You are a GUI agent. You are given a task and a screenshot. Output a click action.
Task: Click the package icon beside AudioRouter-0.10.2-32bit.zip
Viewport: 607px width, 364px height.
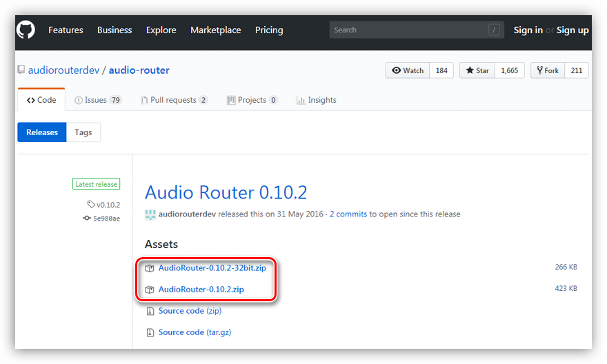pos(150,268)
